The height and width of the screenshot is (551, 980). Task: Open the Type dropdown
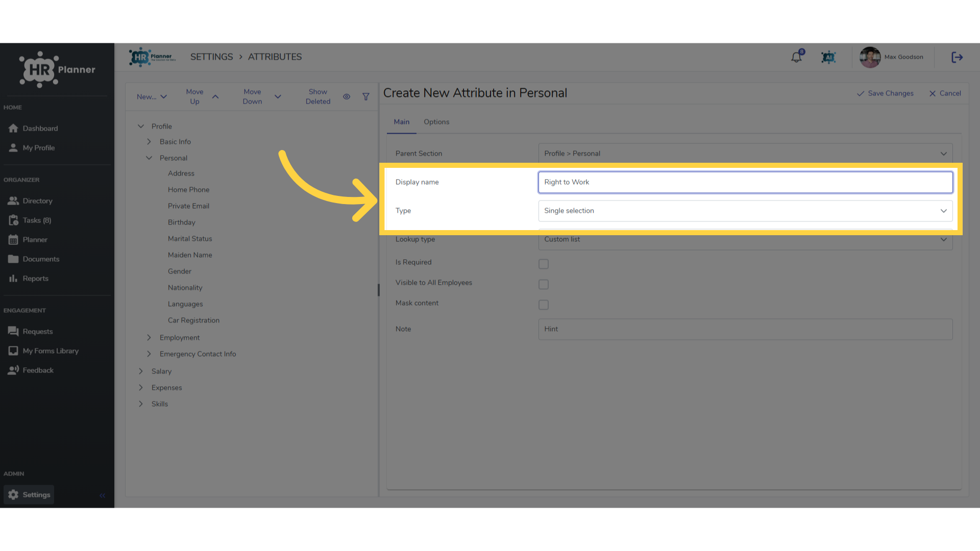[x=745, y=211]
